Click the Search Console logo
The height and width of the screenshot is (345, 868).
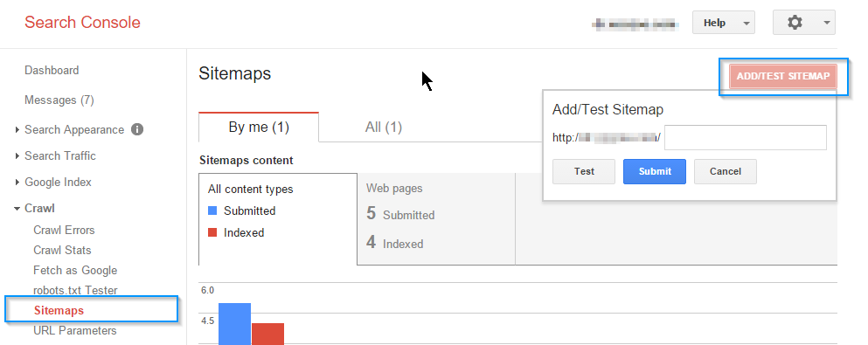pyautogui.click(x=82, y=23)
